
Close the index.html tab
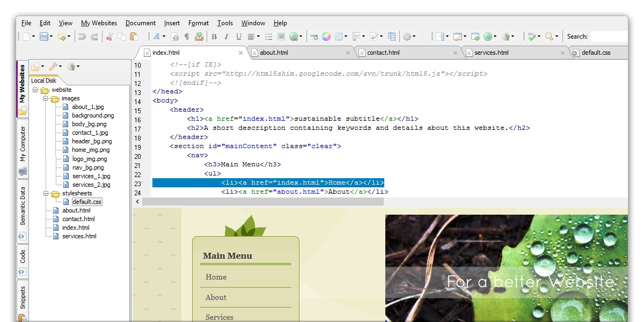pos(240,53)
